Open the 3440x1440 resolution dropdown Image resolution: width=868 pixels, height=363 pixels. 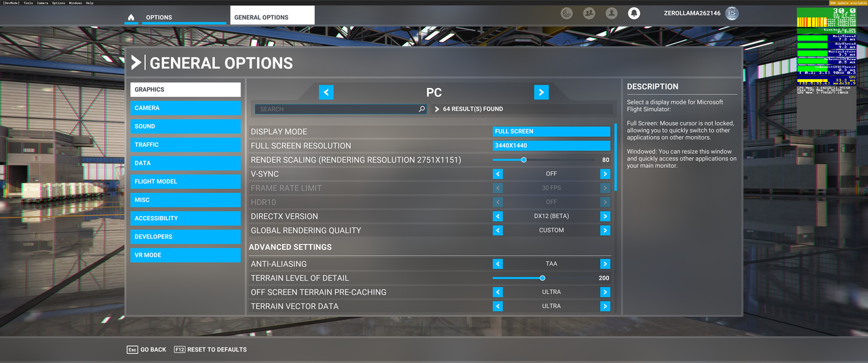tap(551, 146)
